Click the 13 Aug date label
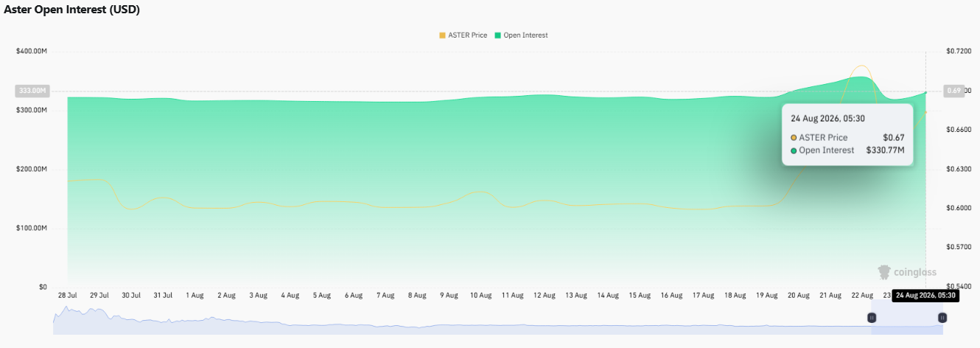Viewport: 980px width, 348px height. 575,295
